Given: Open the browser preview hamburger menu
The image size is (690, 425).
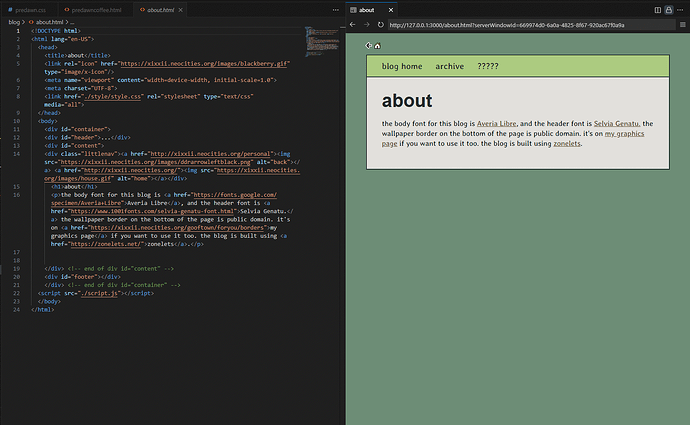Looking at the screenshot, I should point(681,25).
